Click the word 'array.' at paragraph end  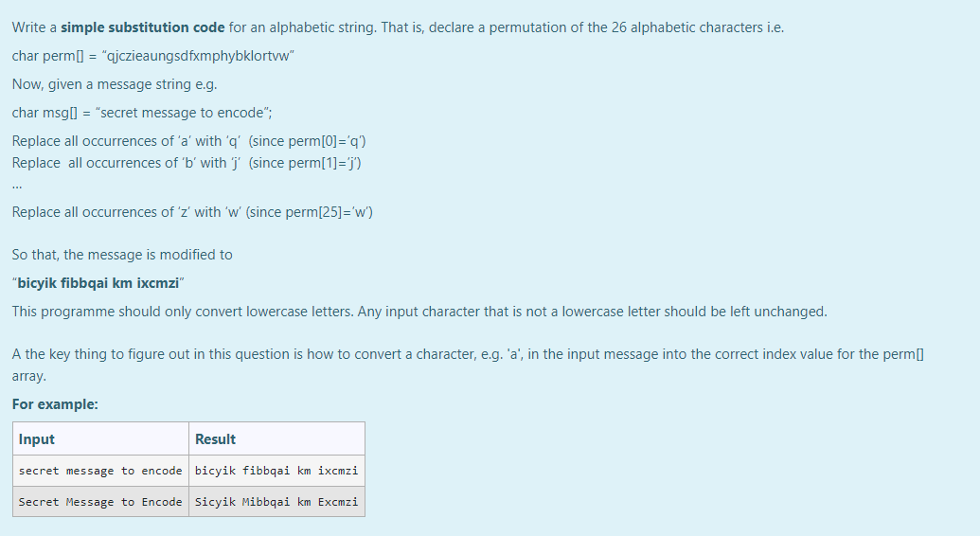point(28,377)
